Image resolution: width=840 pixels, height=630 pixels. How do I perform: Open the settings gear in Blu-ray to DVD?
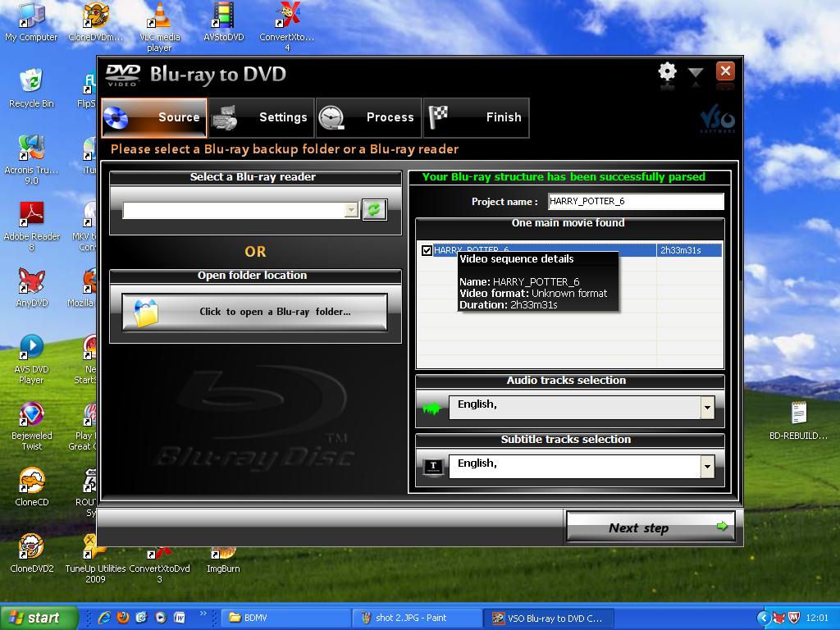coord(667,72)
